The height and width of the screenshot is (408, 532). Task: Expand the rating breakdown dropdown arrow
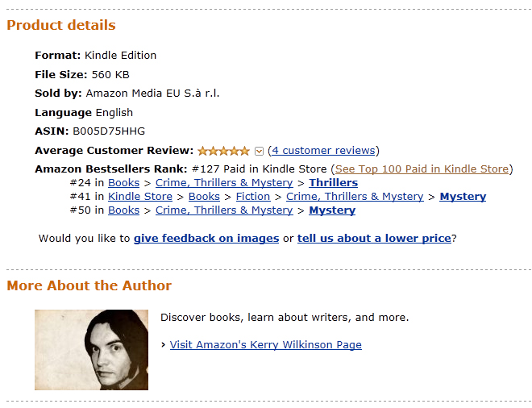tap(259, 151)
